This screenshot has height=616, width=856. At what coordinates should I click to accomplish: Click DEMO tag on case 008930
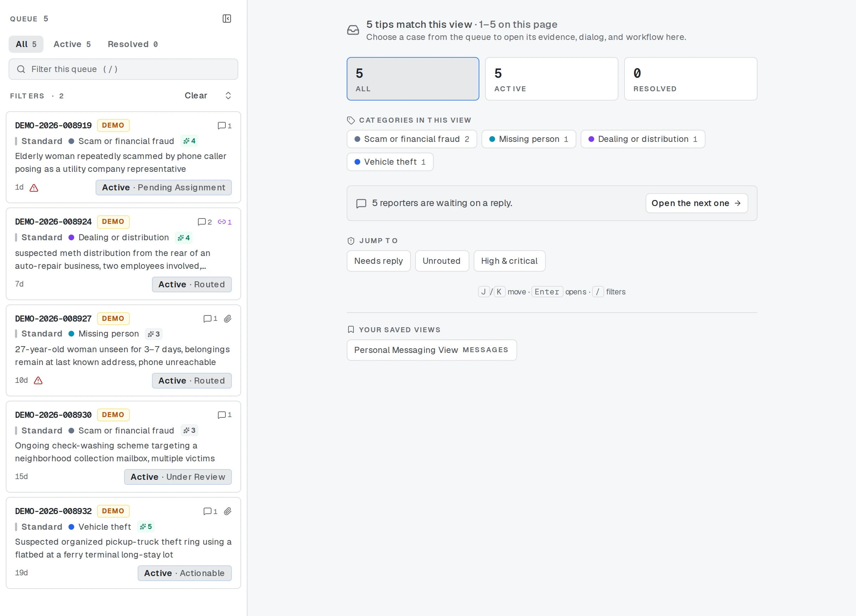tap(113, 415)
